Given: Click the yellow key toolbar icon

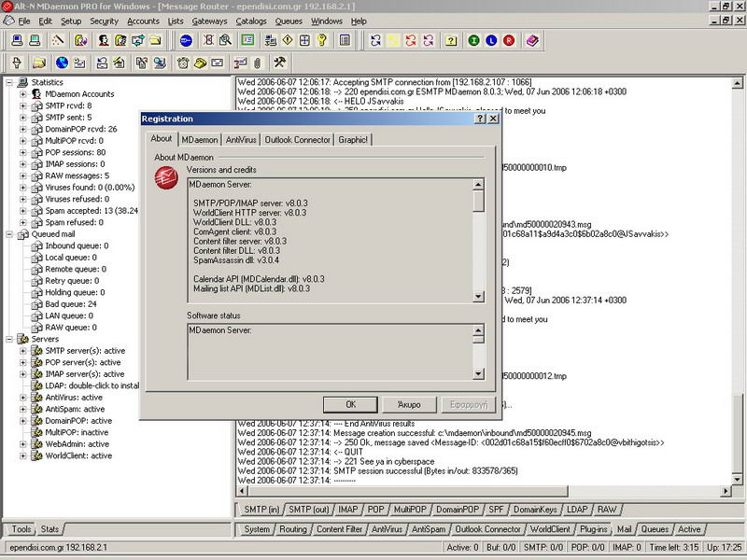Looking at the screenshot, I should tap(322, 40).
